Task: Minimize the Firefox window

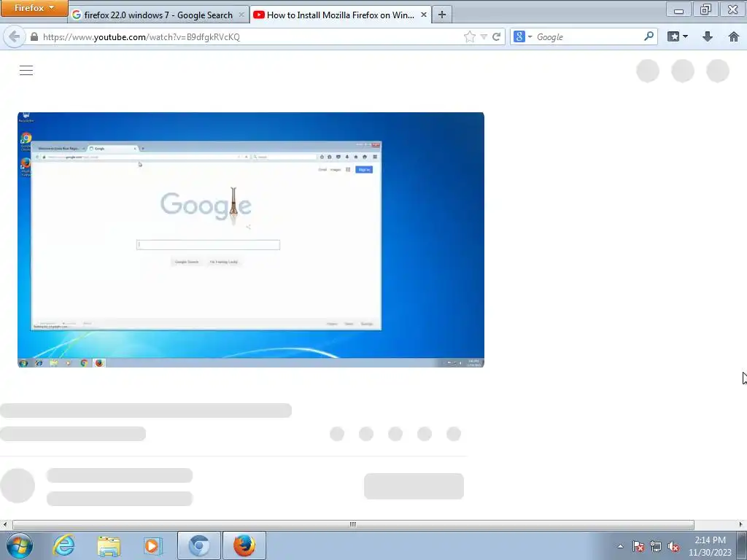Action: [x=679, y=9]
